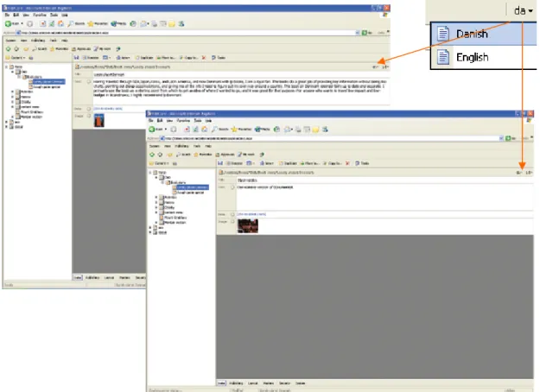Collapse the Home root node in front window
The width and height of the screenshot is (540, 392).
[x=150, y=173]
